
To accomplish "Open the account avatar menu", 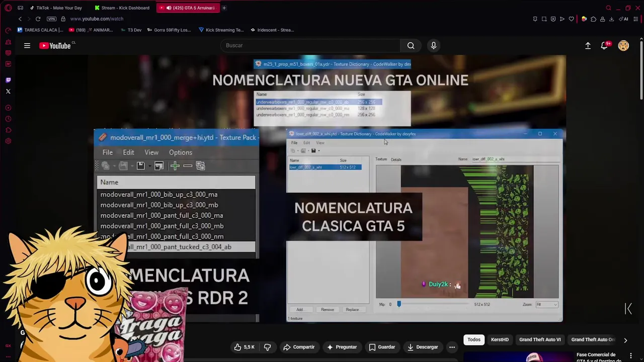I will click(623, 46).
